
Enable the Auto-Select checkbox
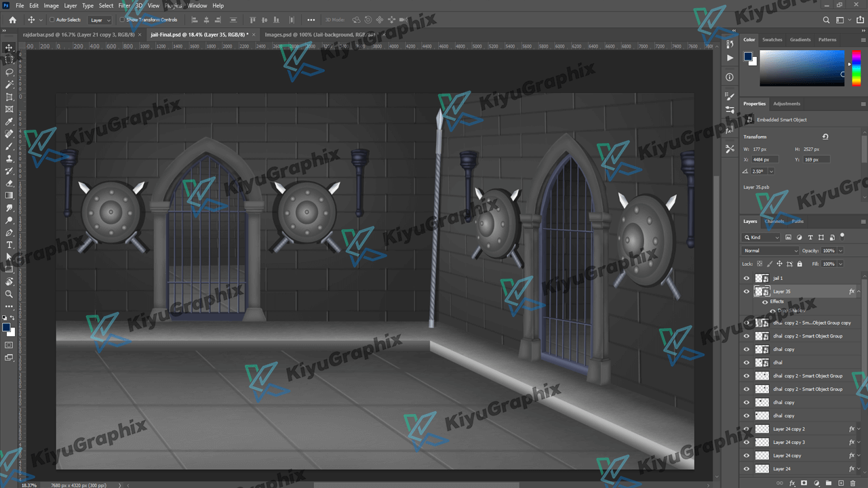[x=52, y=20]
